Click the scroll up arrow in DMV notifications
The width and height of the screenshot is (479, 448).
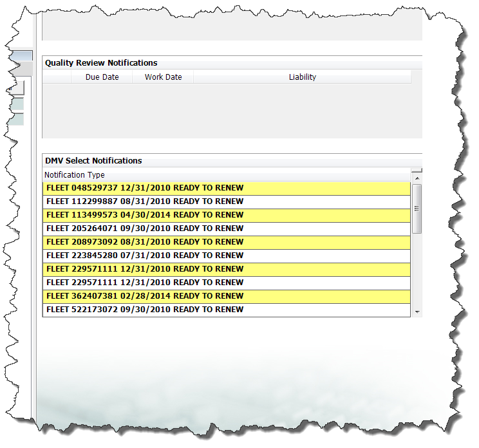[417, 178]
